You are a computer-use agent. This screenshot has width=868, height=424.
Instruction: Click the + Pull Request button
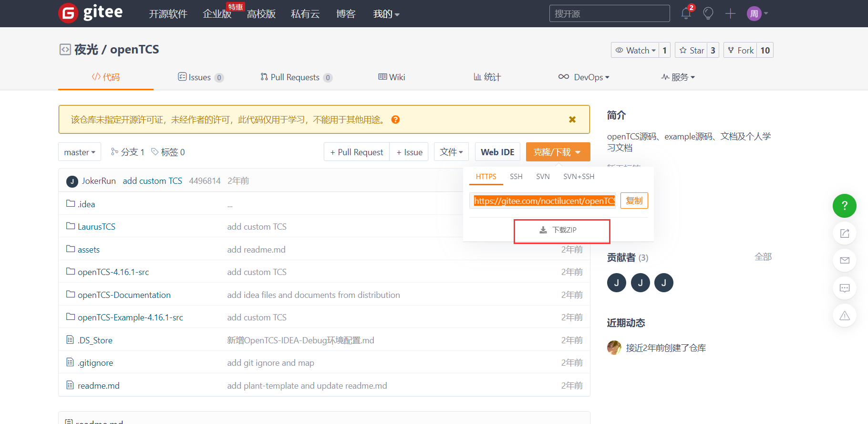point(357,152)
